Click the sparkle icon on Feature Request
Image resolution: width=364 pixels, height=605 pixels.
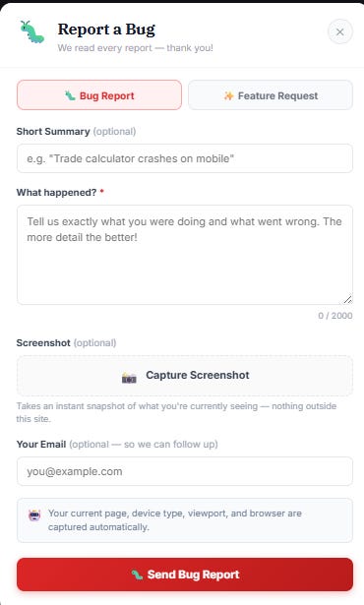pos(228,95)
